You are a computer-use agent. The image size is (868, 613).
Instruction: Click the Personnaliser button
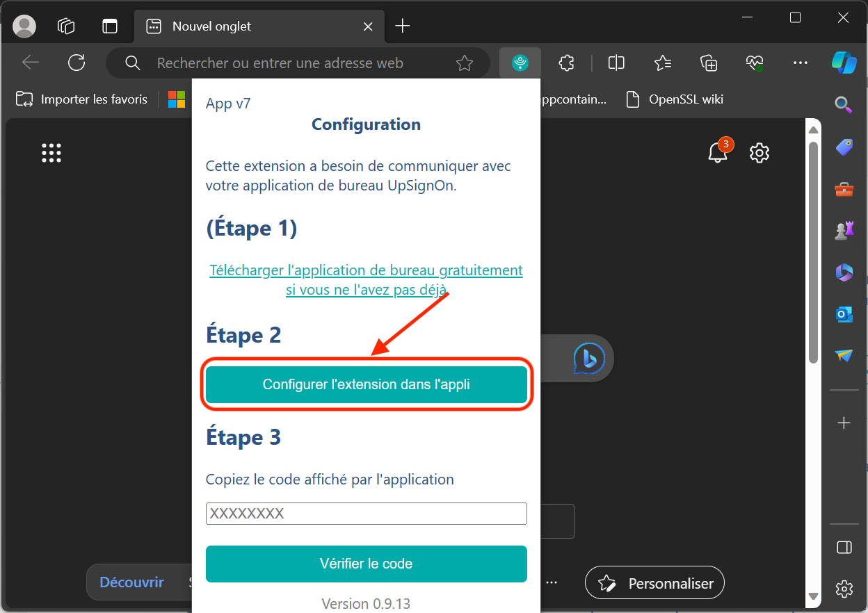654,583
